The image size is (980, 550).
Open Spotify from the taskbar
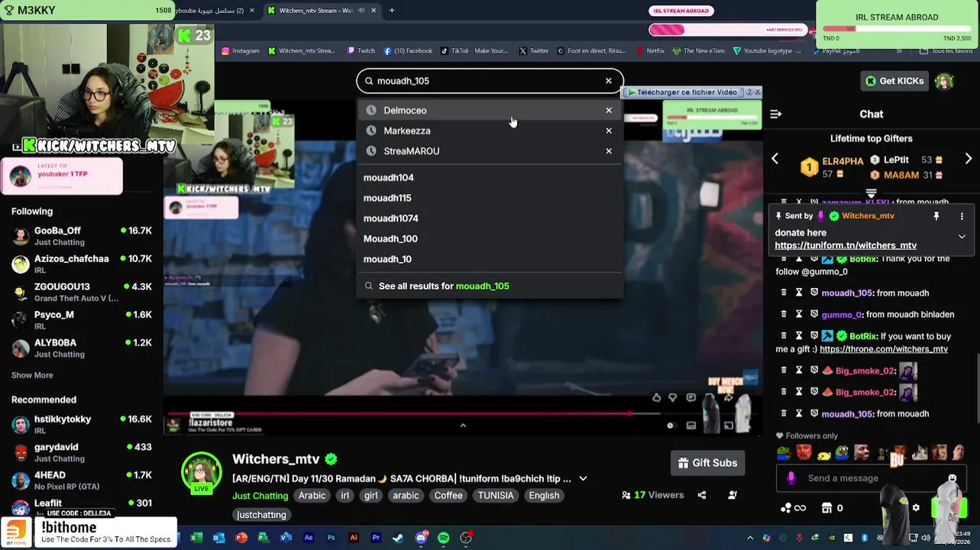point(444,538)
